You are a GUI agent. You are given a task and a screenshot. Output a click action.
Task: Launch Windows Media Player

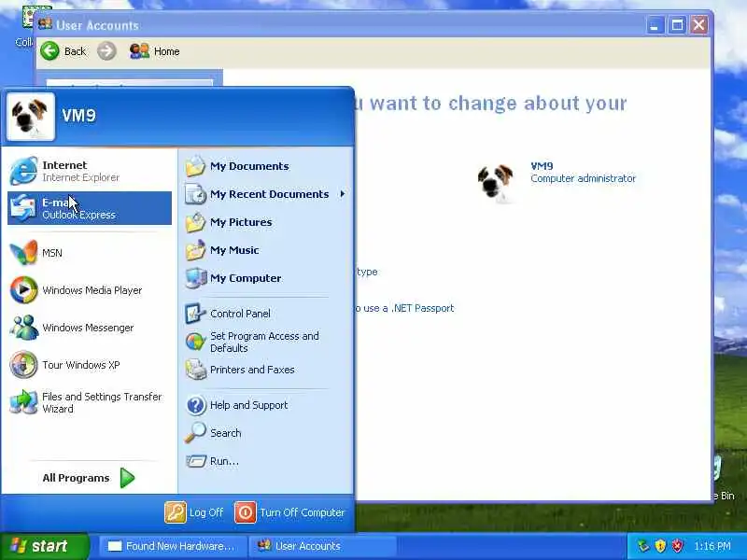click(90, 290)
